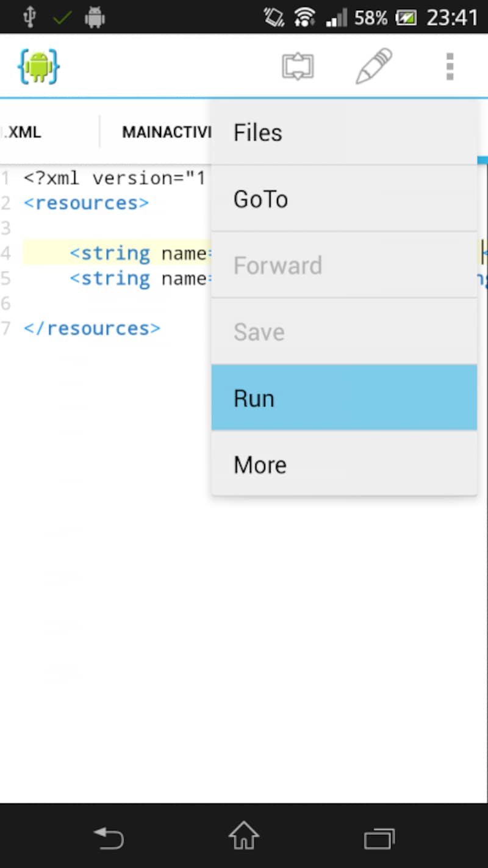Viewport: 488px width, 868px height.
Task: Click the closing resources tag on line 7
Action: 91,328
